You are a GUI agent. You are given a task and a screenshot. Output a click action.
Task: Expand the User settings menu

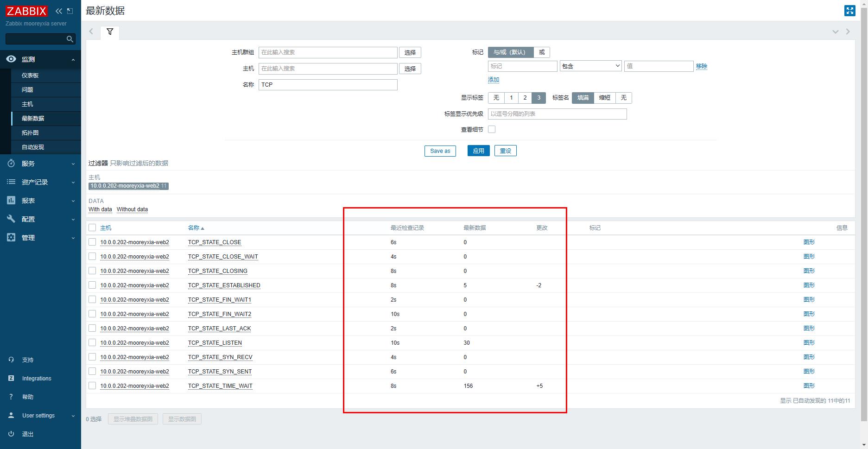(73, 416)
